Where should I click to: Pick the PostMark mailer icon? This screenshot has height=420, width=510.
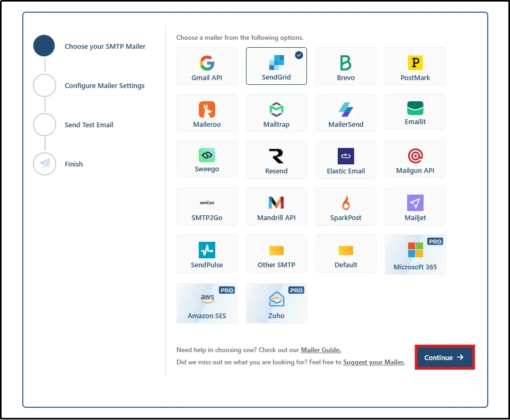415,63
